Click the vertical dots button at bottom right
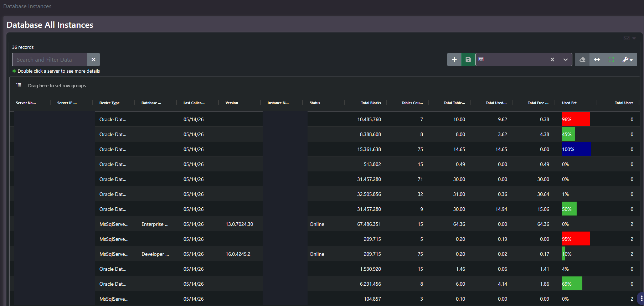Viewport: 644px width, 306px height. (x=641, y=299)
